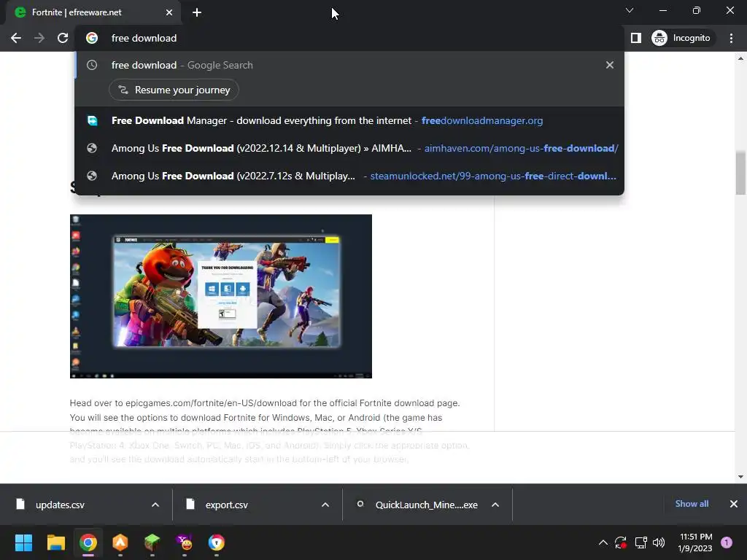Image resolution: width=747 pixels, height=560 pixels.
Task: Click the scrollbar down arrow
Action: [x=740, y=476]
